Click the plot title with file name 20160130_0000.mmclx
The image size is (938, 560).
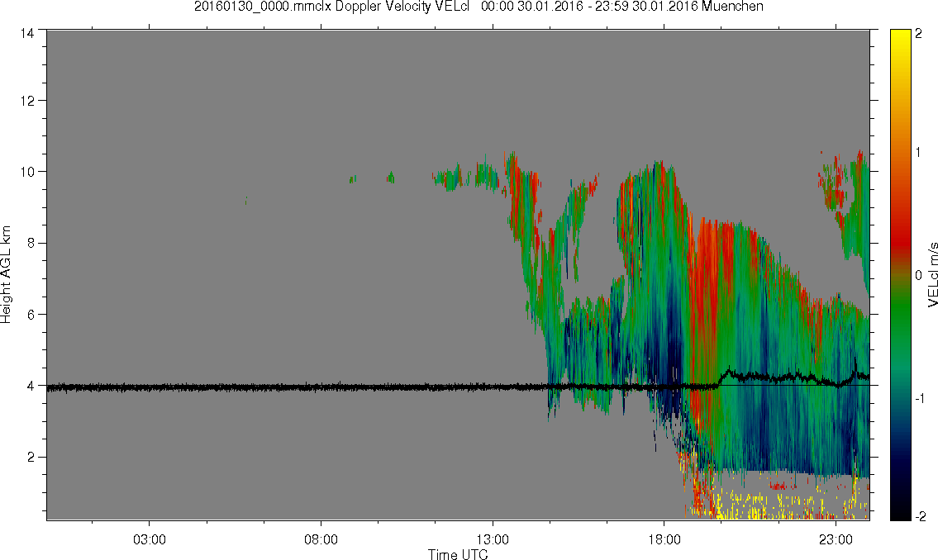(479, 7)
